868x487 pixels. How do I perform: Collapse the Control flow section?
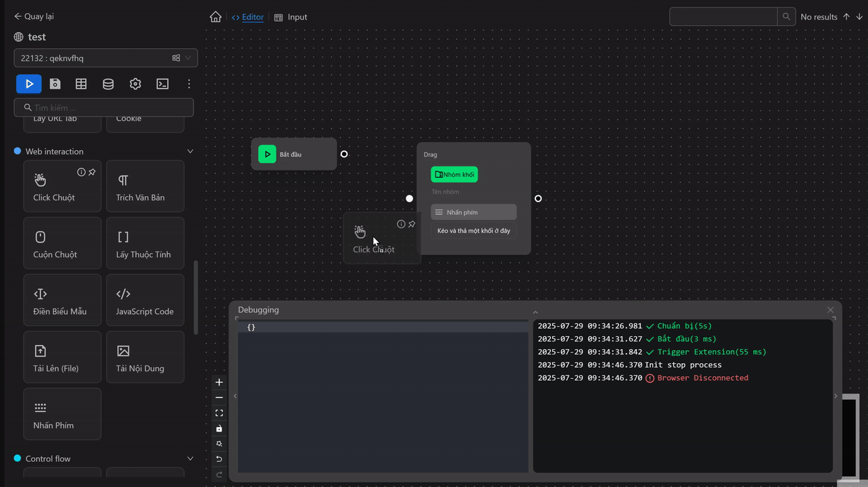pos(190,459)
